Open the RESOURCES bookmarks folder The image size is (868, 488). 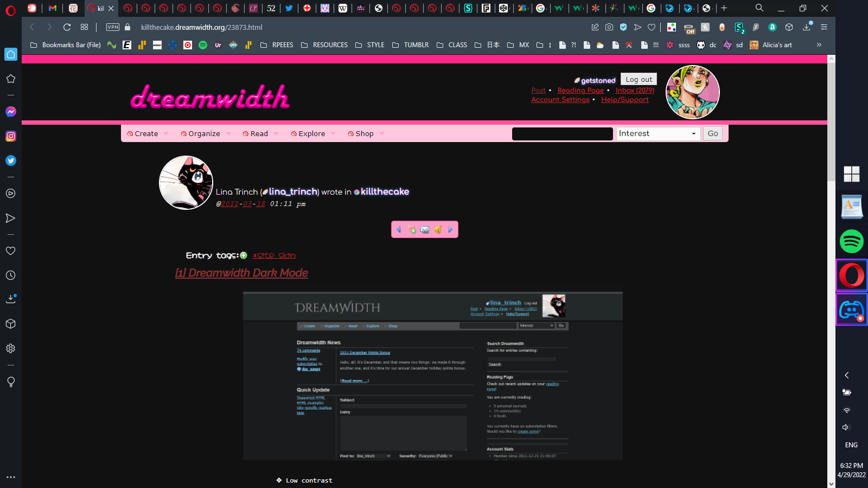324,45
